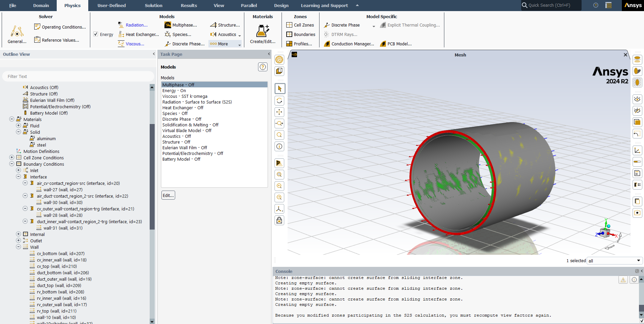Expand the Outlet boundary node

tap(18, 240)
